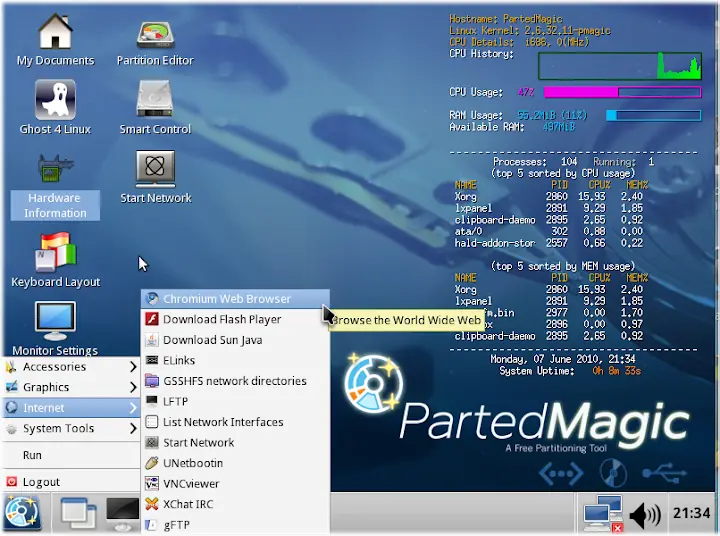Viewport: 720px width, 536px height.
Task: Launch XChat IRC from submenu
Action: coord(235,504)
